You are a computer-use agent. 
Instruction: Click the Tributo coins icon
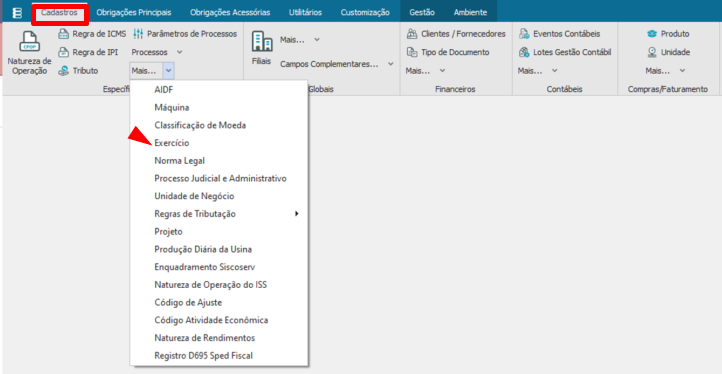pyautogui.click(x=64, y=71)
